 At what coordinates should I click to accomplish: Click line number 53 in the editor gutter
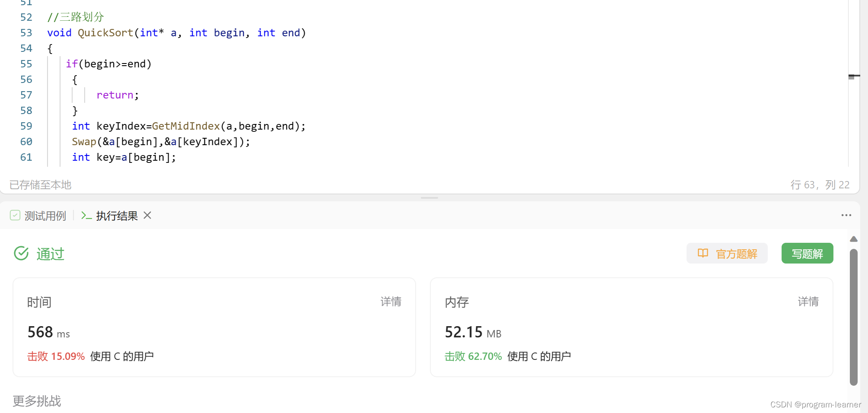pyautogui.click(x=26, y=33)
